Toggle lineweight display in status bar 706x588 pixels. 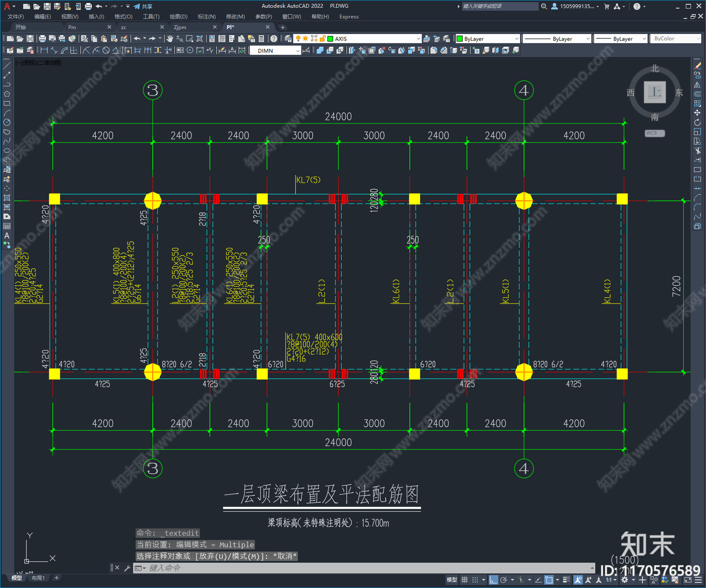(x=567, y=580)
